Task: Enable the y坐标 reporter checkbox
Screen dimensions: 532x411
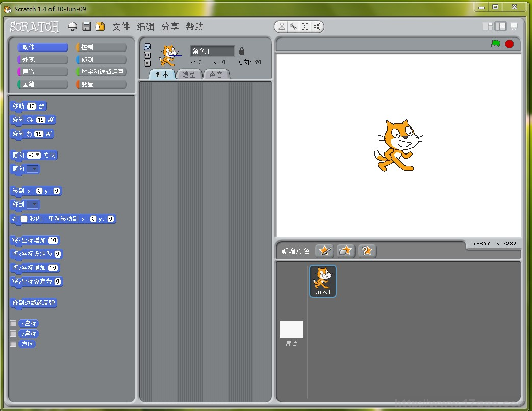Action: tap(13, 333)
